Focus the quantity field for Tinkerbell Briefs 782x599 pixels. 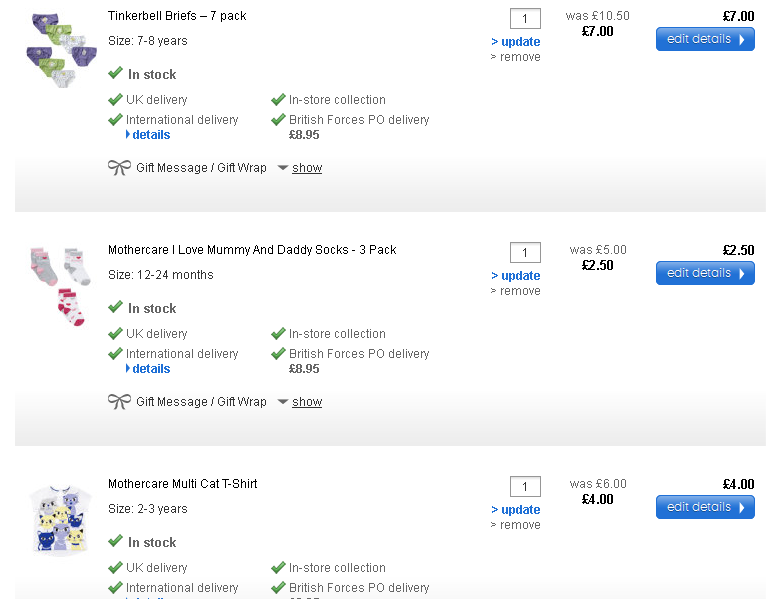click(x=525, y=19)
